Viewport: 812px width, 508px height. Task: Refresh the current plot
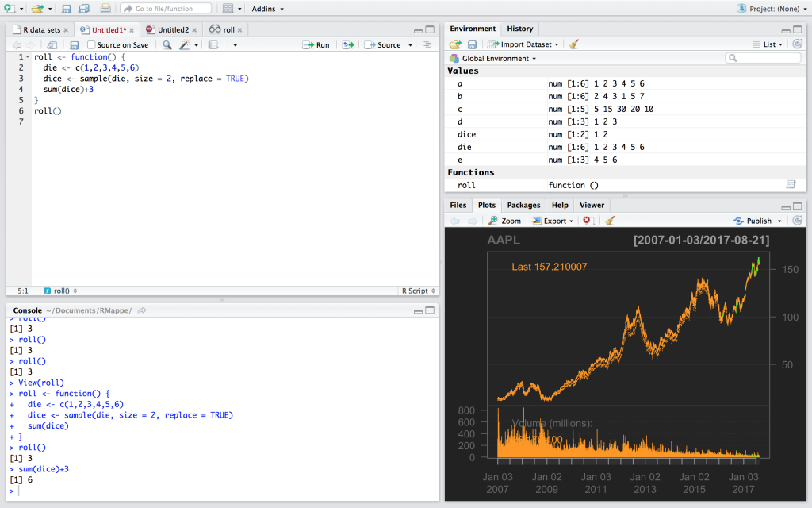[x=798, y=221]
